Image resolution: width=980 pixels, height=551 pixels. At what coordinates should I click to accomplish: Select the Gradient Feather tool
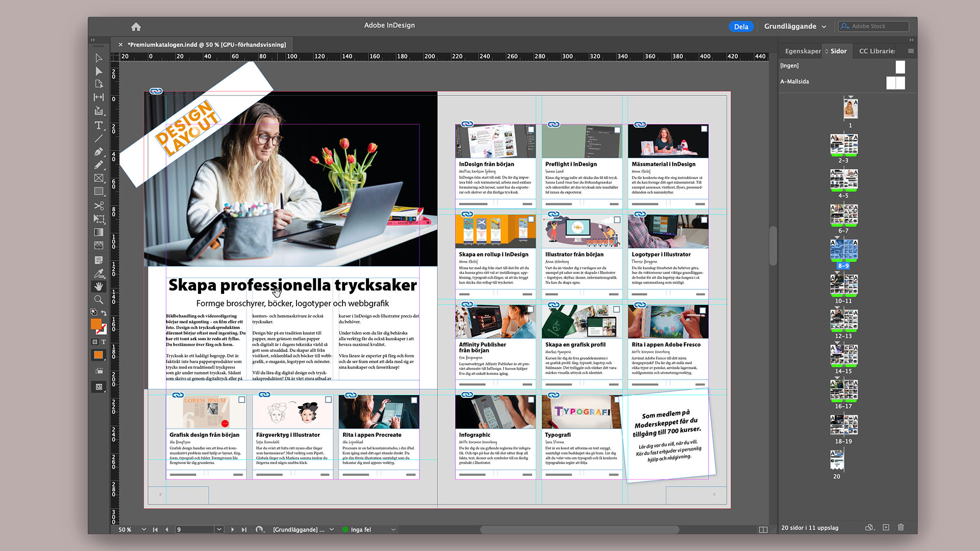click(99, 245)
